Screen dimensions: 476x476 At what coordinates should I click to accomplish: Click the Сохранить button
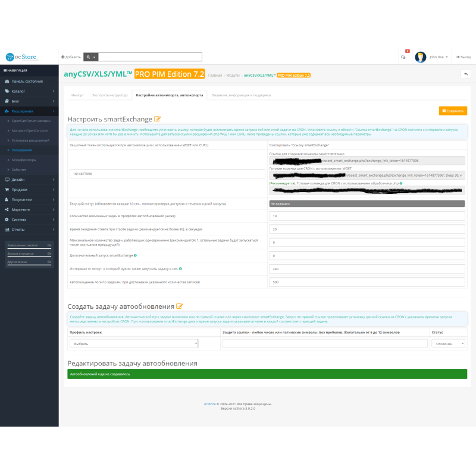(x=452, y=111)
